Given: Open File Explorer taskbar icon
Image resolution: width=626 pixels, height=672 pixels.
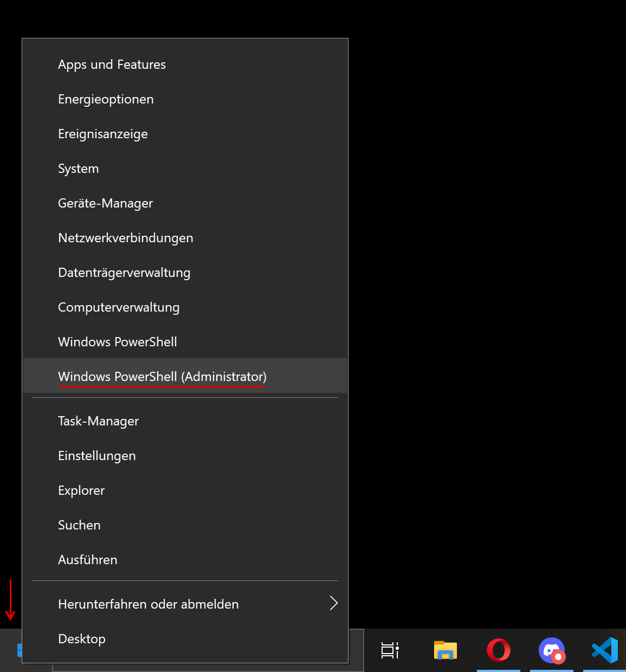Looking at the screenshot, I should pos(445,650).
